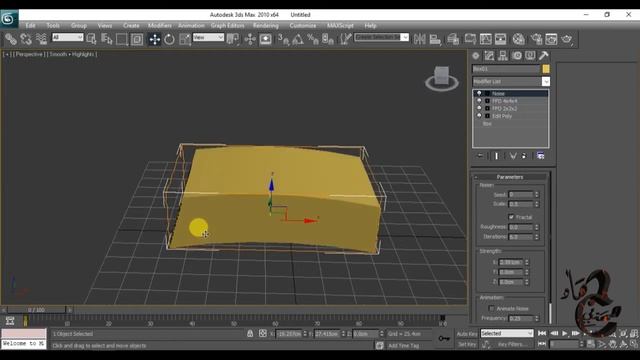Open the reference coordinate system View dropdown
The width and height of the screenshot is (640, 360).
[x=208, y=38]
